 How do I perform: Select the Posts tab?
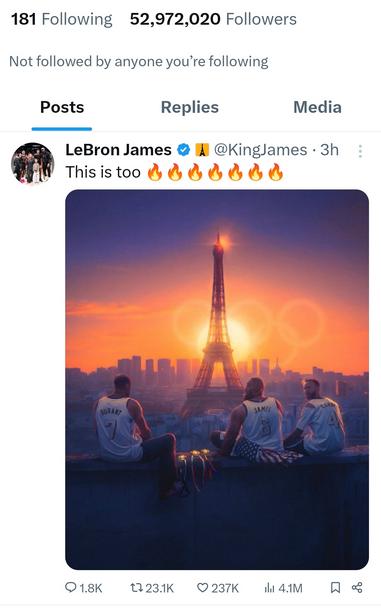62,107
